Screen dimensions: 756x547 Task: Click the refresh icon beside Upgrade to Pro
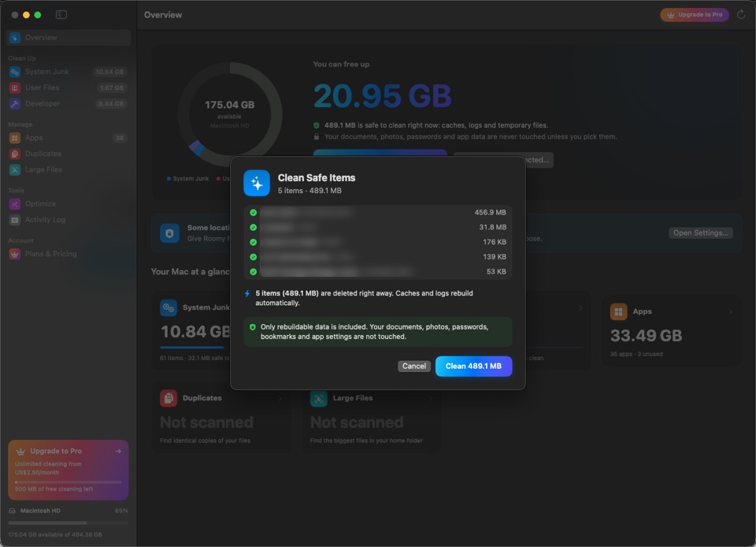tap(741, 14)
